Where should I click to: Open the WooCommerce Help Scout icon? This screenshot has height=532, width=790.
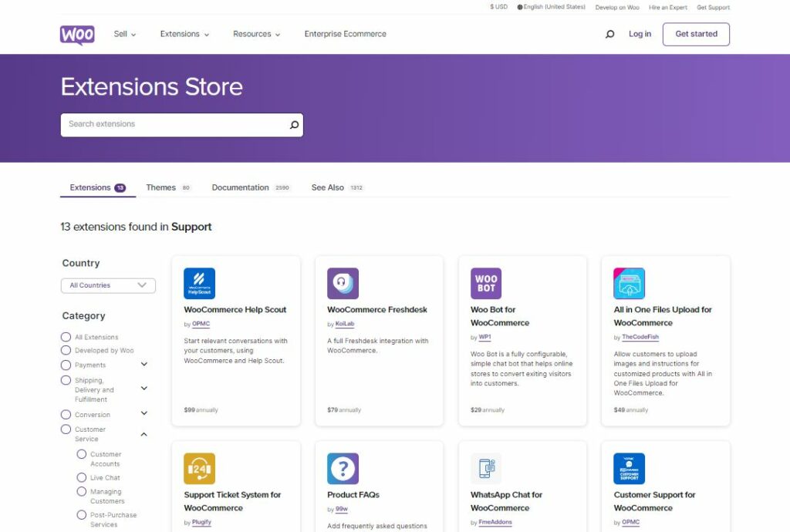click(200, 284)
